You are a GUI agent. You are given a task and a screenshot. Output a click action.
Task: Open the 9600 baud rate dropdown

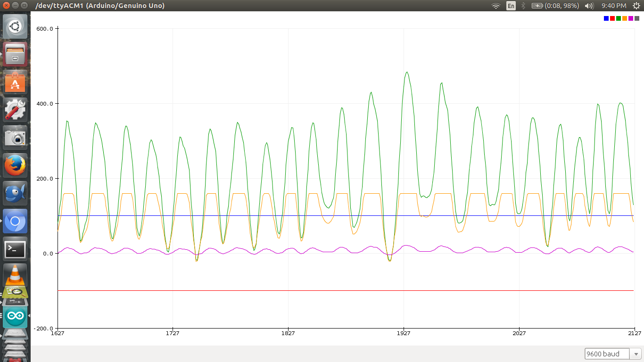pyautogui.click(x=613, y=354)
